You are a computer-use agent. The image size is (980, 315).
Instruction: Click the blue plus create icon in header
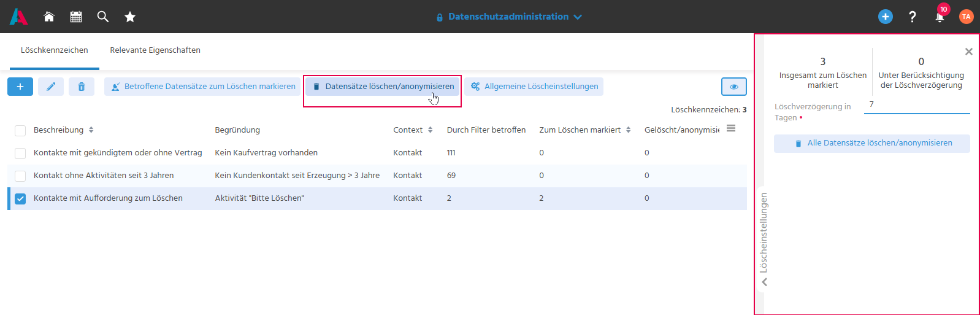coord(886,17)
